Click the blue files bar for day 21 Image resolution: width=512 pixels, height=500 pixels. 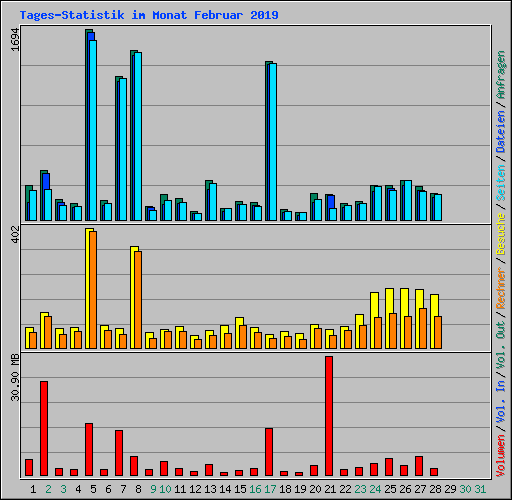point(331,202)
